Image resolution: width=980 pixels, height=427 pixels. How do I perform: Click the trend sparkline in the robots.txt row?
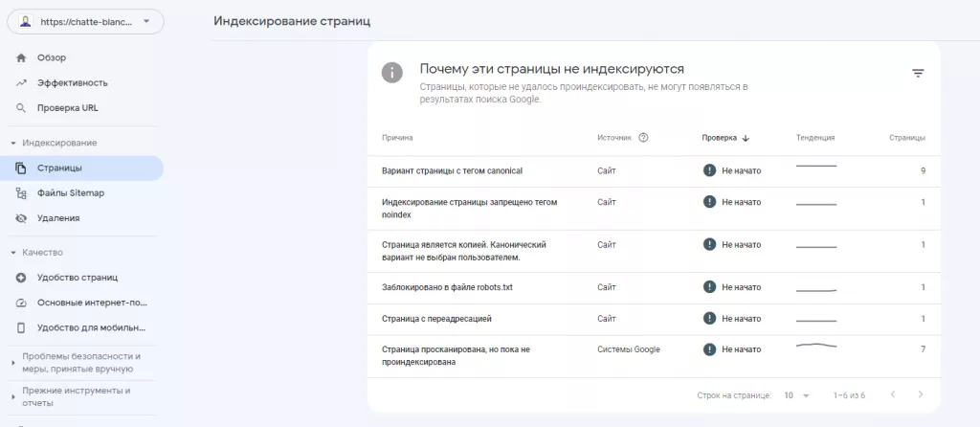tap(816, 291)
